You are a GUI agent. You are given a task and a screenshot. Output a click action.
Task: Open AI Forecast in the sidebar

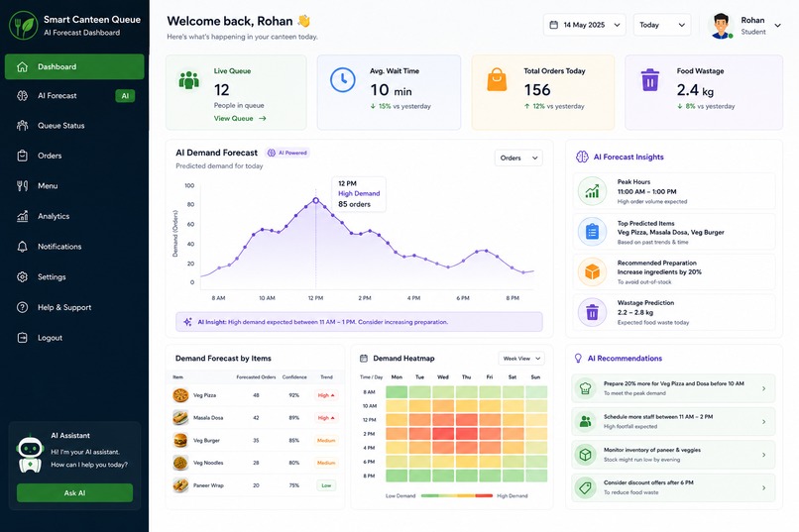pyautogui.click(x=74, y=96)
